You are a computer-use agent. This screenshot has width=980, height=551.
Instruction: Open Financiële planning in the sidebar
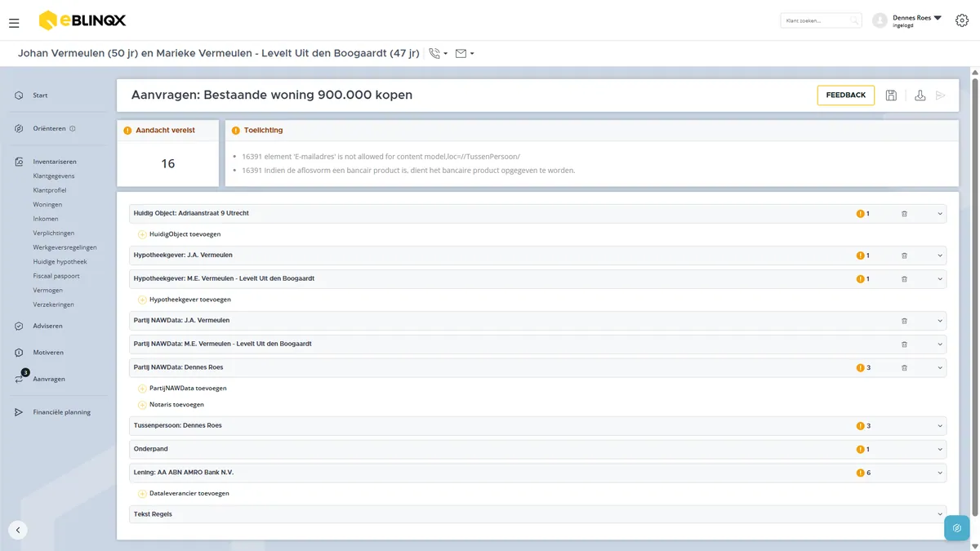pyautogui.click(x=62, y=412)
